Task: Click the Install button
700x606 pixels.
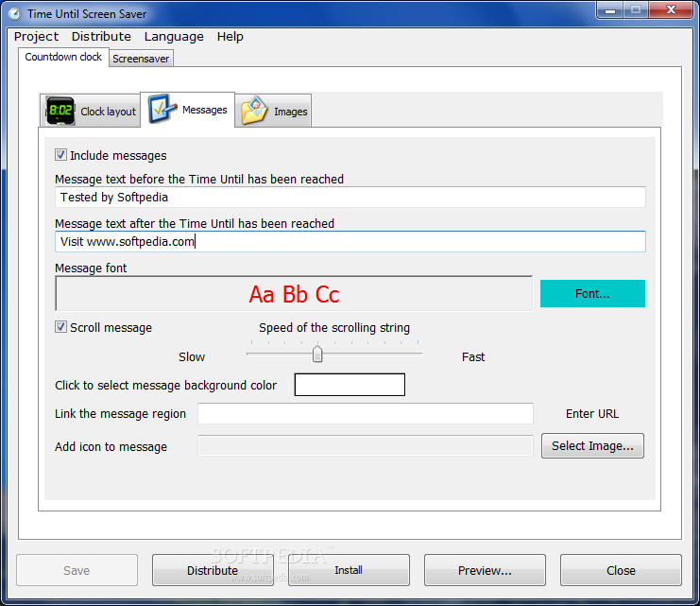Action: (x=349, y=570)
